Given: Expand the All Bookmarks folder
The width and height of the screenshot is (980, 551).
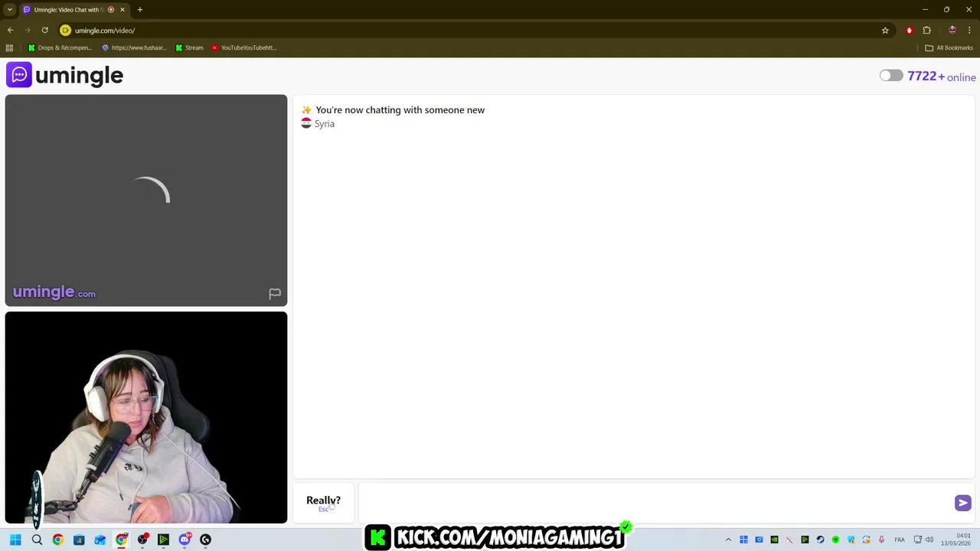Looking at the screenshot, I should coord(949,47).
